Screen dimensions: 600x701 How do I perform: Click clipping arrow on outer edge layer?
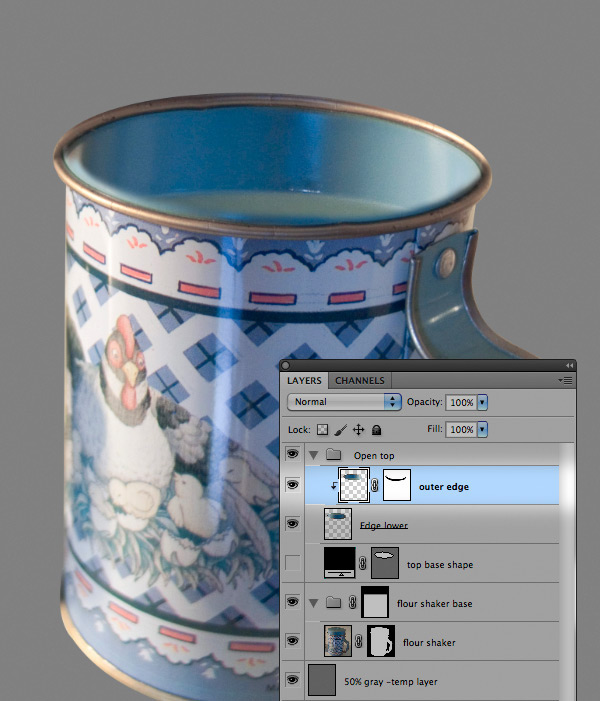click(x=334, y=486)
